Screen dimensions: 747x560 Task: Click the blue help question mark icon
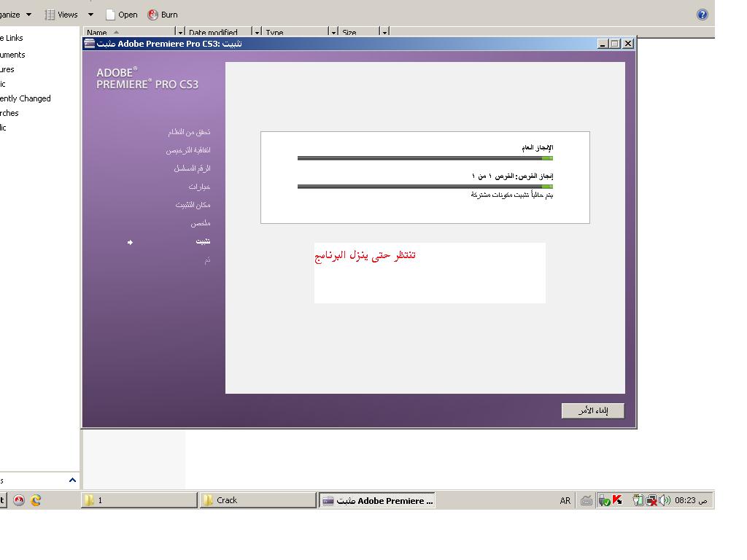click(x=702, y=15)
